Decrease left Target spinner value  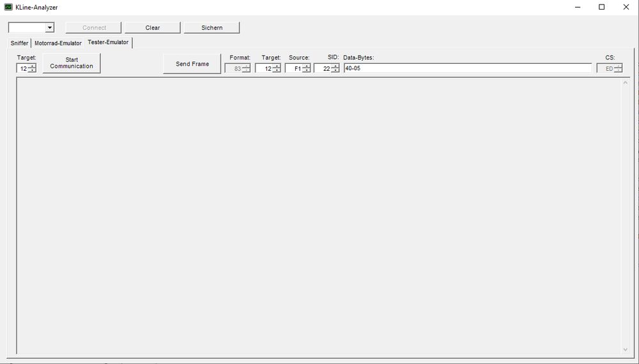pos(32,70)
